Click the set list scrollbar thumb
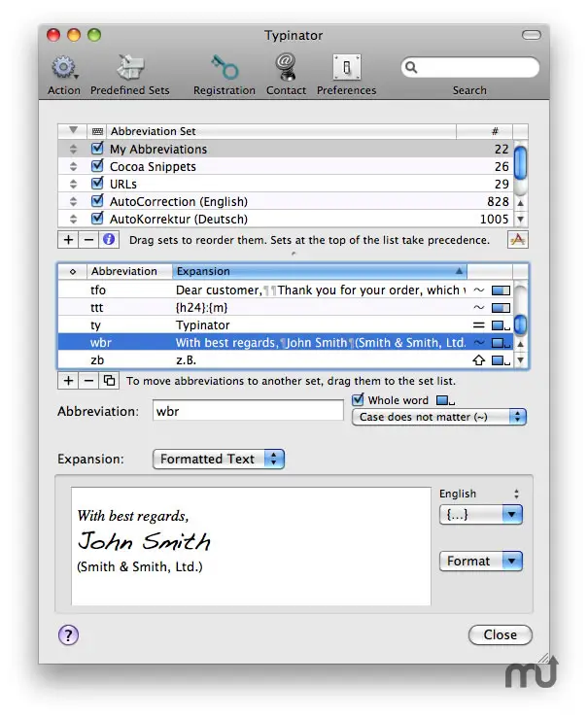This screenshot has width=588, height=717. [520, 162]
